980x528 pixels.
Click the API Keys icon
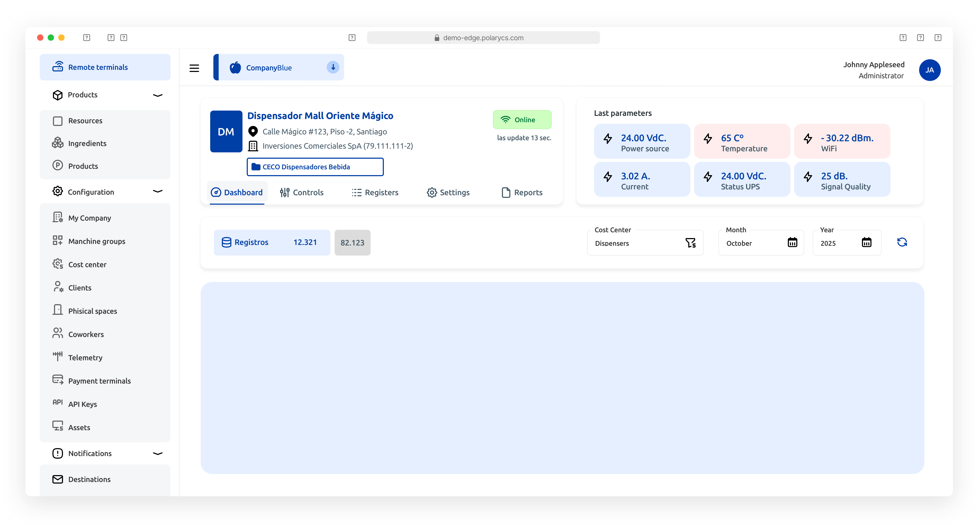[x=57, y=403]
